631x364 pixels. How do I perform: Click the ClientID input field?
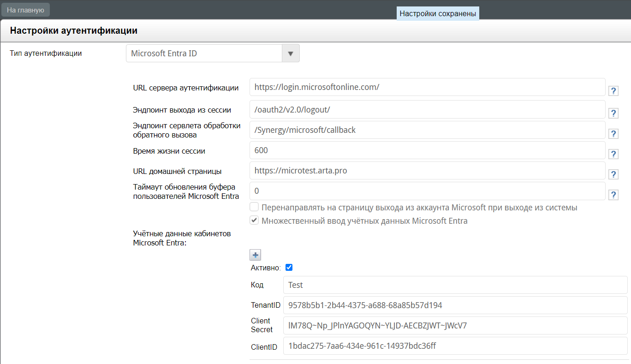tap(455, 346)
